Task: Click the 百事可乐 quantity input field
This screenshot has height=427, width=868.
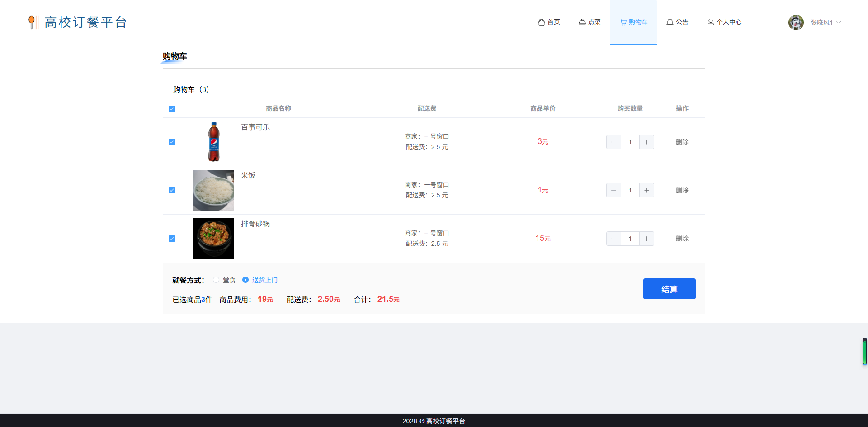Action: pyautogui.click(x=630, y=142)
